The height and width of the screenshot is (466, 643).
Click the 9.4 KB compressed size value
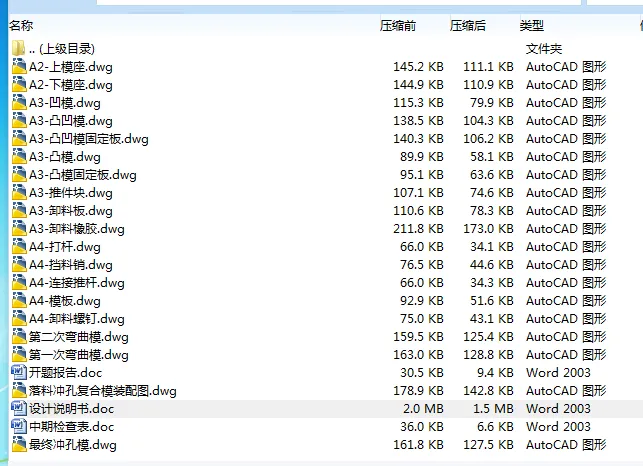click(x=495, y=373)
